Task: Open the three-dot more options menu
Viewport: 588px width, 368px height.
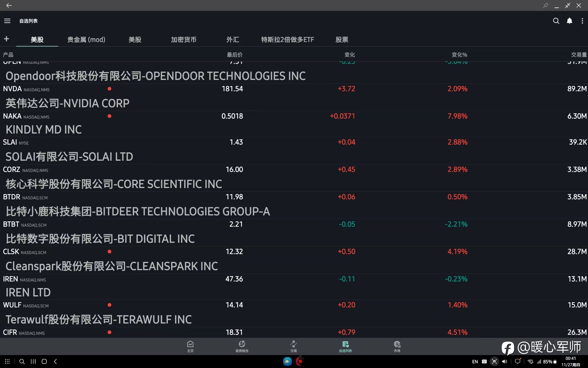Action: tap(582, 21)
